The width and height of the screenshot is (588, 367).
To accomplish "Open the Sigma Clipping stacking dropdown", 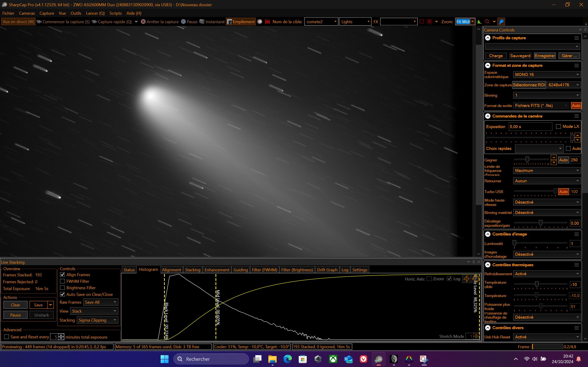I will pyautogui.click(x=97, y=320).
